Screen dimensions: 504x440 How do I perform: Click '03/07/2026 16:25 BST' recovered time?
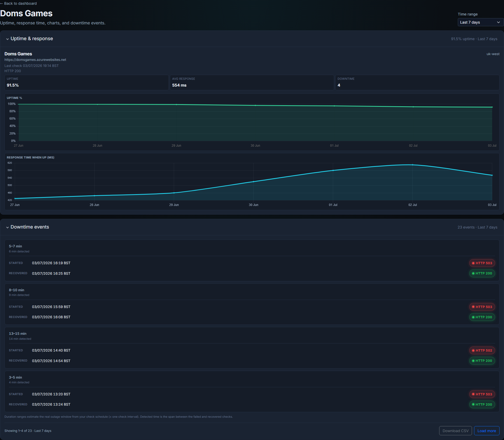point(51,273)
